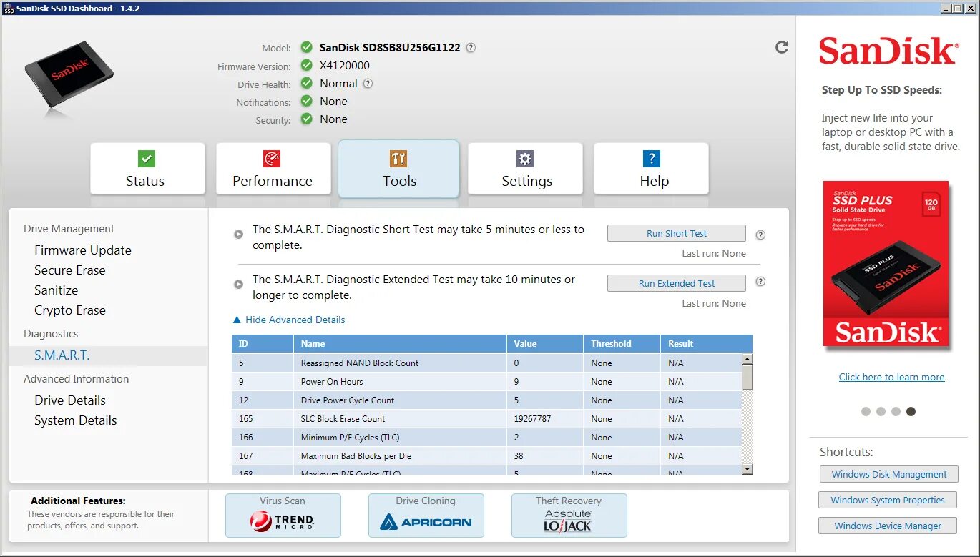This screenshot has height=557, width=980.
Task: Click the help icon beside Drive Health Normal
Action: click(368, 84)
